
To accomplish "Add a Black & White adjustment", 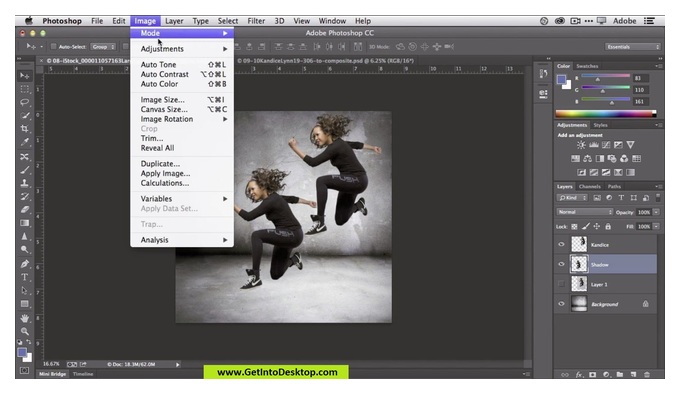I will [x=600, y=159].
